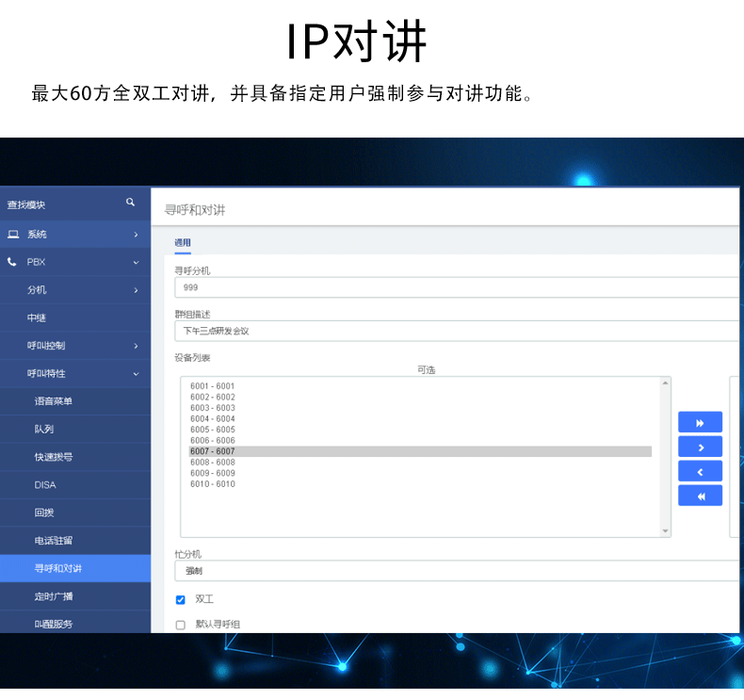Screen dimensions: 744x700
Task: Click the phone icon beside PBX
Action: [x=12, y=262]
